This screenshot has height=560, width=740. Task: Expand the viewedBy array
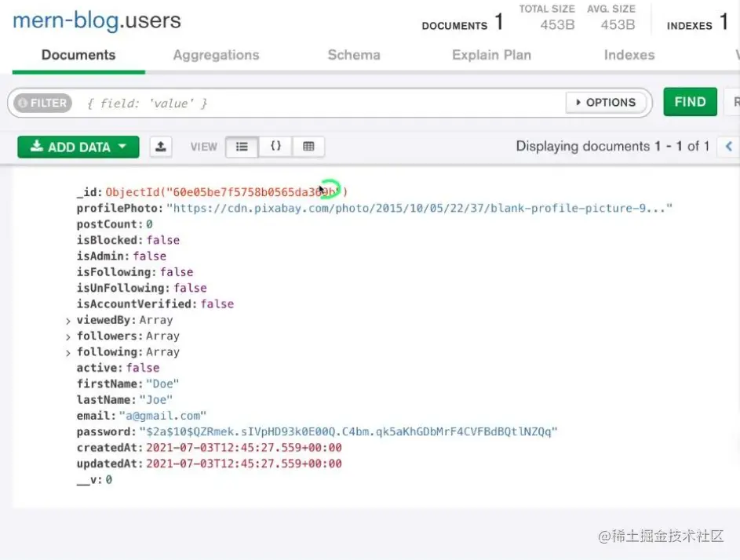click(68, 322)
